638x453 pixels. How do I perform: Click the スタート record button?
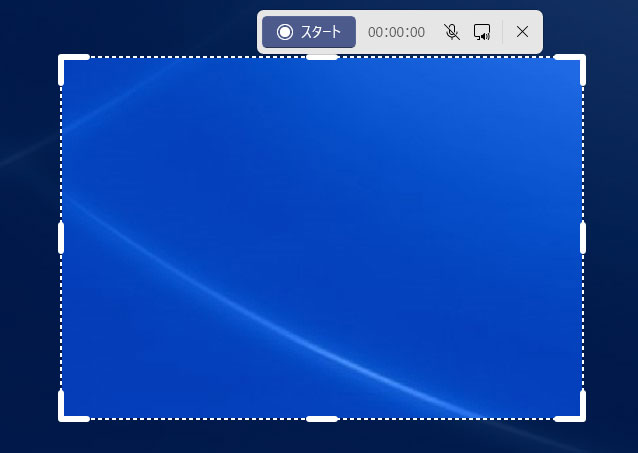(x=309, y=32)
